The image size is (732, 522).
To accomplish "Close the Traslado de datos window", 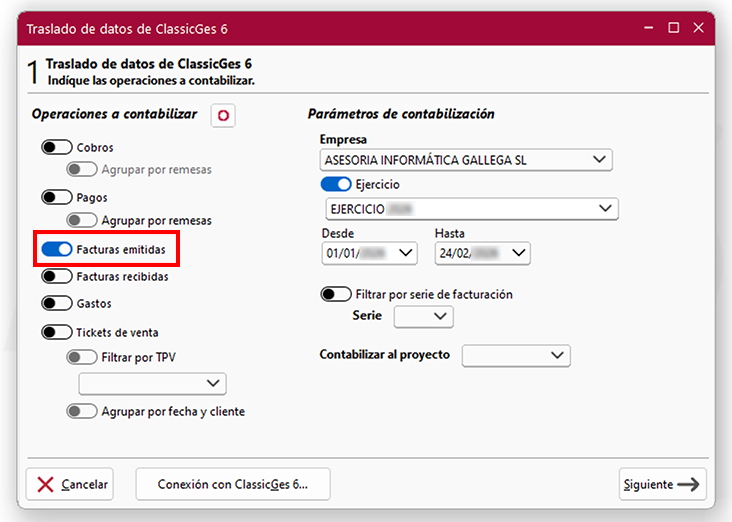I will [x=698, y=28].
